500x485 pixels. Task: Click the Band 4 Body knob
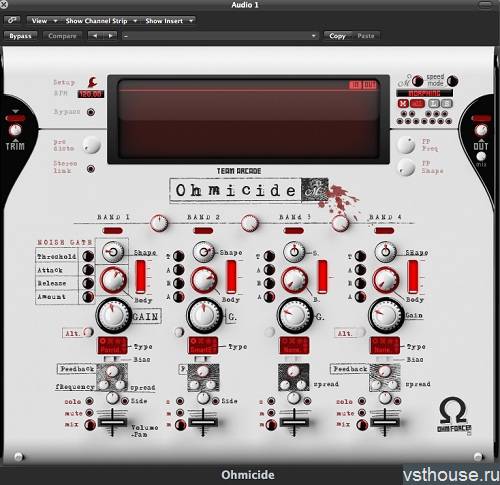(386, 280)
